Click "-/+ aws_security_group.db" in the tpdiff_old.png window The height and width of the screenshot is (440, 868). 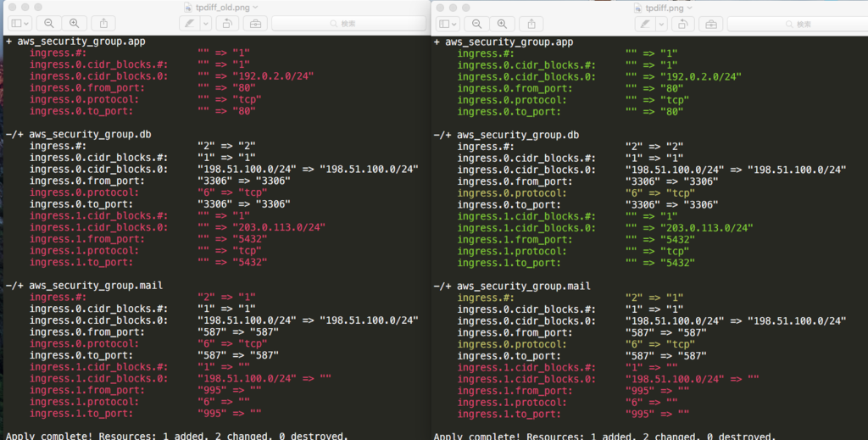click(79, 135)
